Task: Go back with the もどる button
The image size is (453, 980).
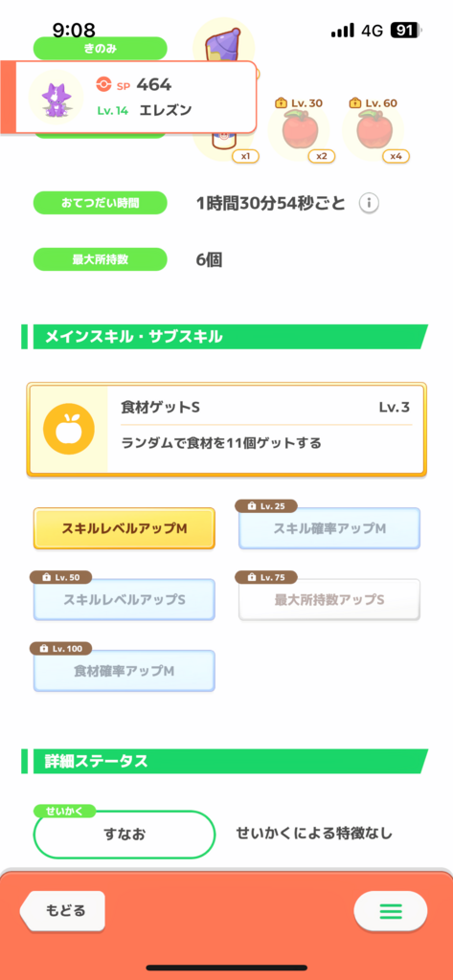Action: tap(62, 911)
